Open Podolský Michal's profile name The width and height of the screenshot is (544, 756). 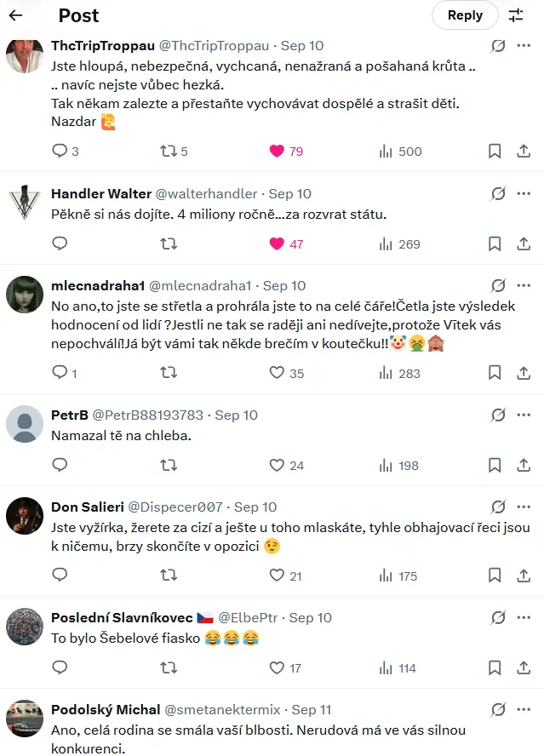(x=106, y=709)
